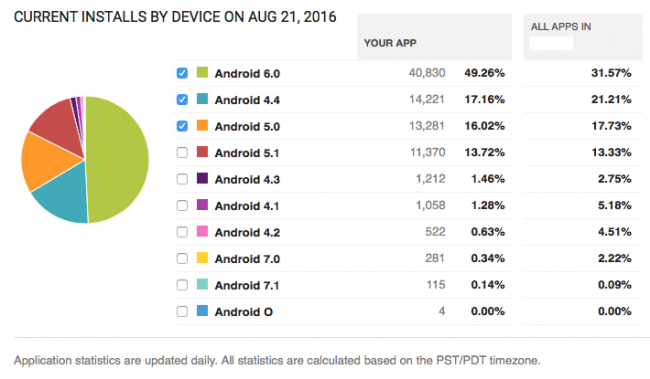Uncheck the Android 4.4 checkbox
The height and width of the screenshot is (379, 650).
(x=182, y=100)
